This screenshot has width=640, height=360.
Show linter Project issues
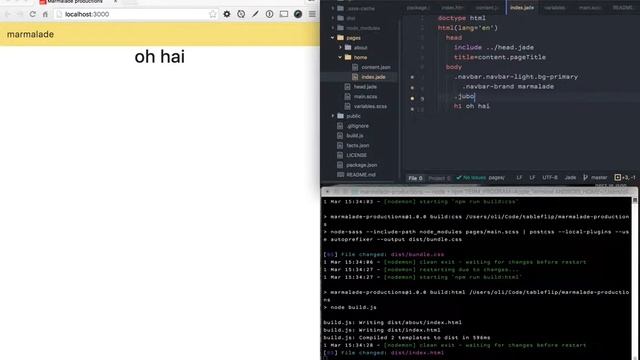439,178
